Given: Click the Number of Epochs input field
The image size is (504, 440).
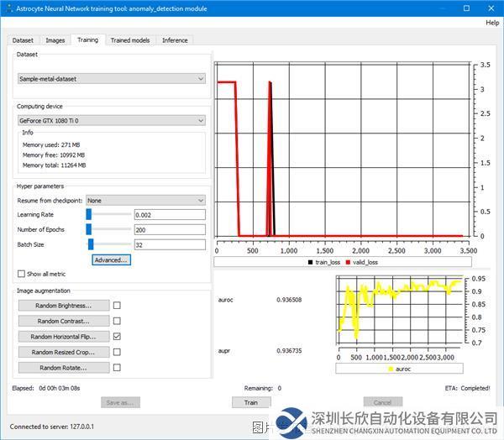Looking at the screenshot, I should (170, 229).
